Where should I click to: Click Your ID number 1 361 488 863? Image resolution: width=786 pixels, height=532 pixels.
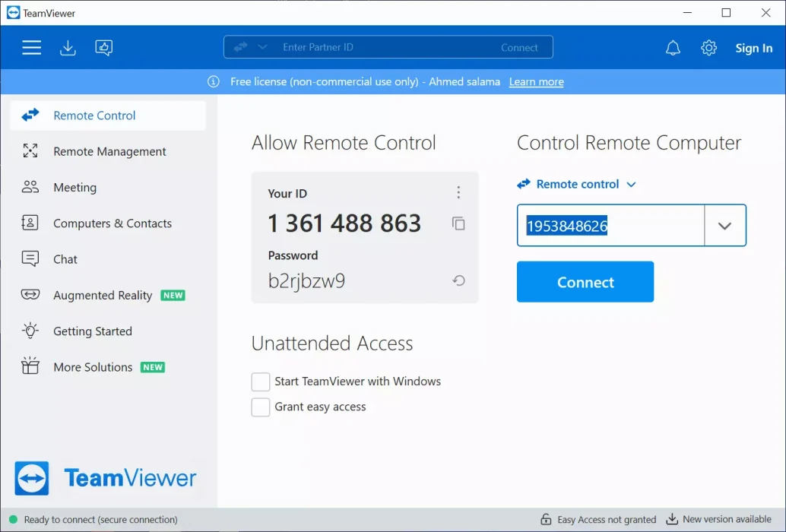344,223
